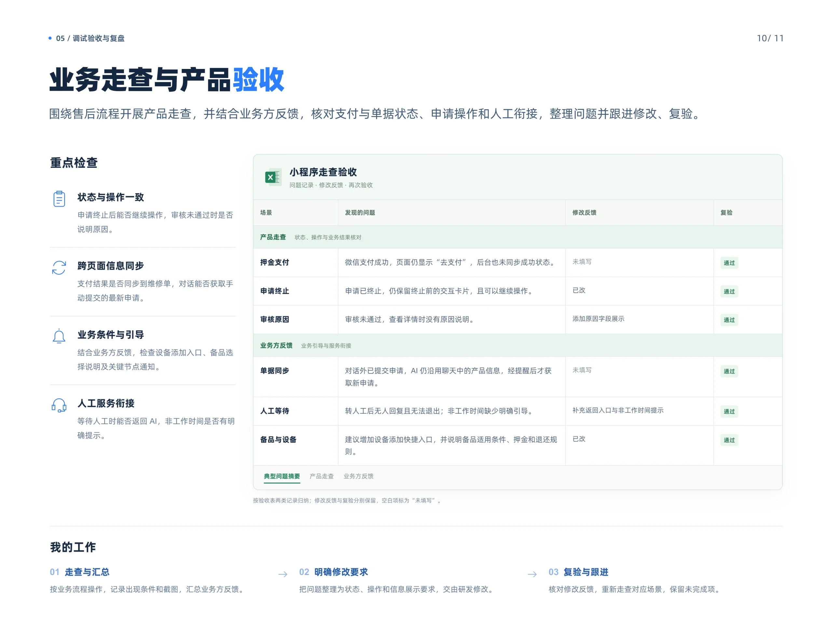Click the 我的工作 section heading
This screenshot has width=833, height=644.
coord(73,547)
